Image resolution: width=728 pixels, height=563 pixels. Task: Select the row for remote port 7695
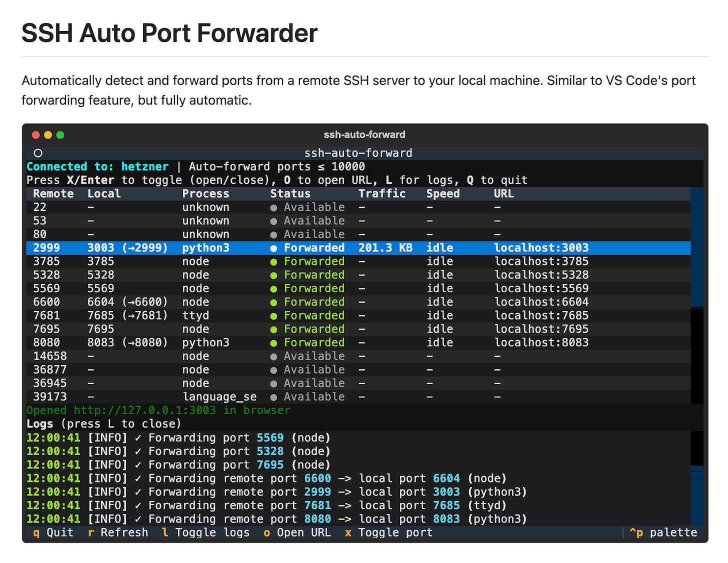click(358, 329)
